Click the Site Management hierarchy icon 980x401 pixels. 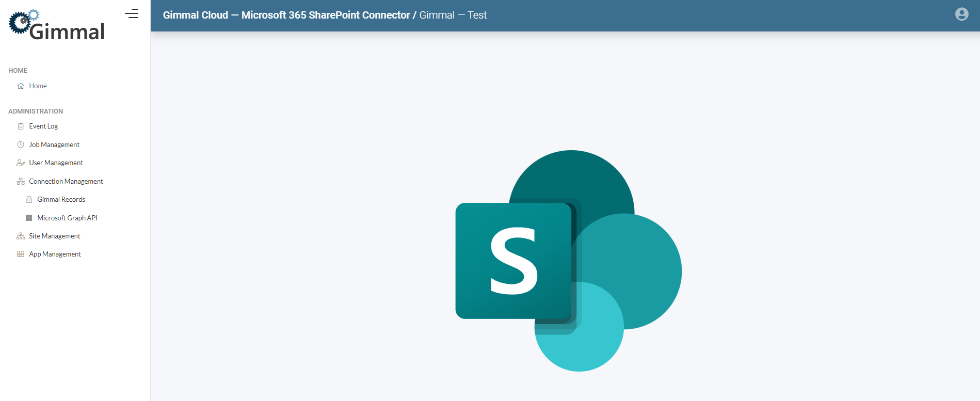[21, 236]
